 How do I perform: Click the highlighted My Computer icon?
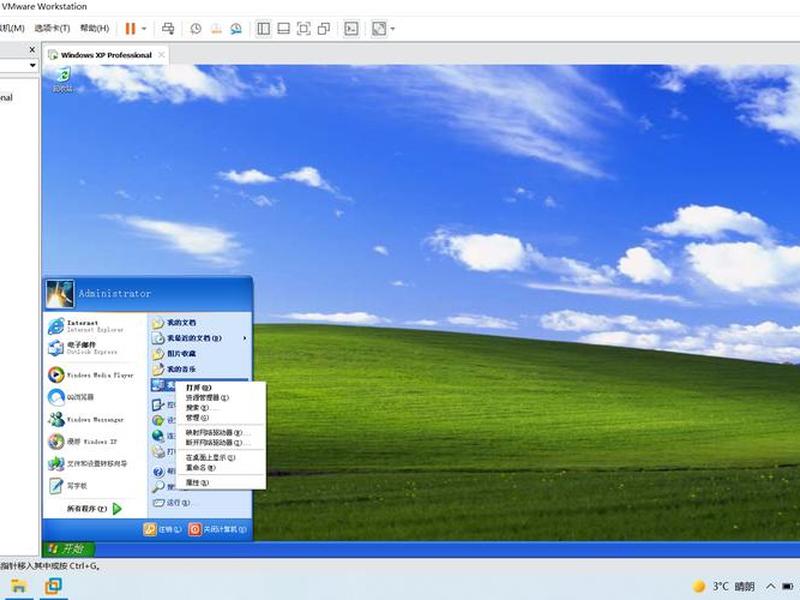coord(158,385)
